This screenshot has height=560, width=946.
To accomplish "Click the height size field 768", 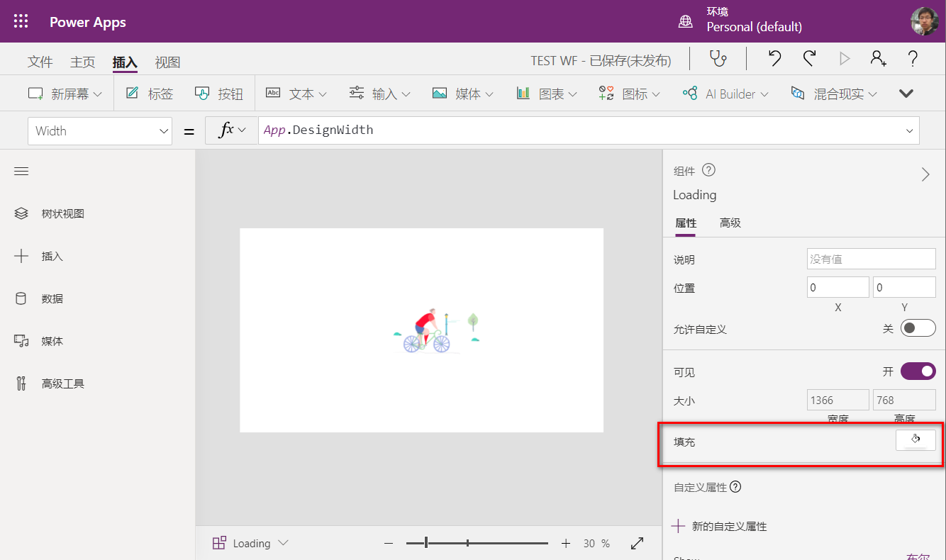I will pyautogui.click(x=904, y=400).
